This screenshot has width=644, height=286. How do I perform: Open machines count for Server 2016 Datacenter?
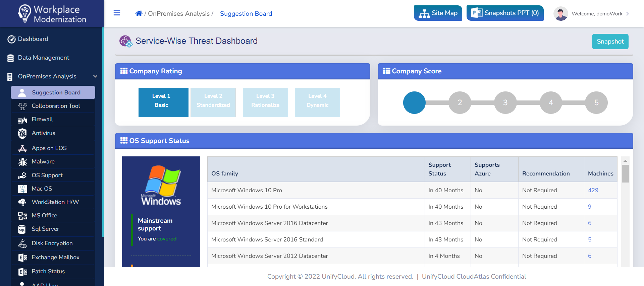[590, 223]
